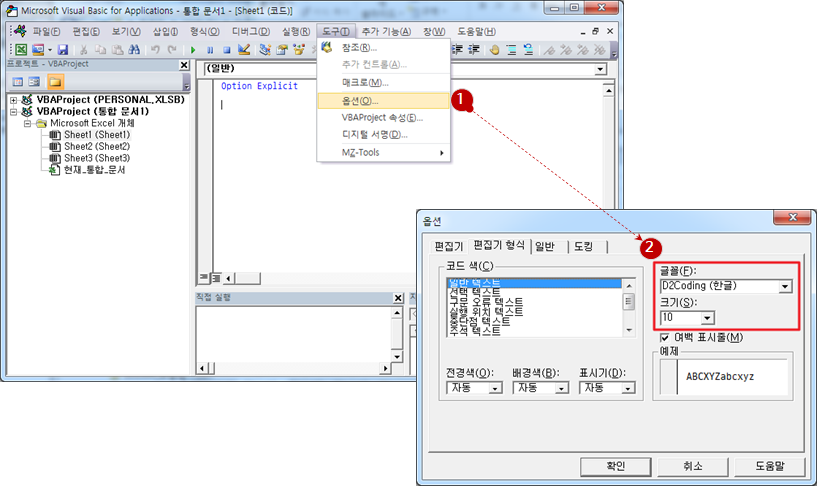817x486 pixels.
Task: Open Properties Window toolbar icon
Action: pyautogui.click(x=282, y=49)
